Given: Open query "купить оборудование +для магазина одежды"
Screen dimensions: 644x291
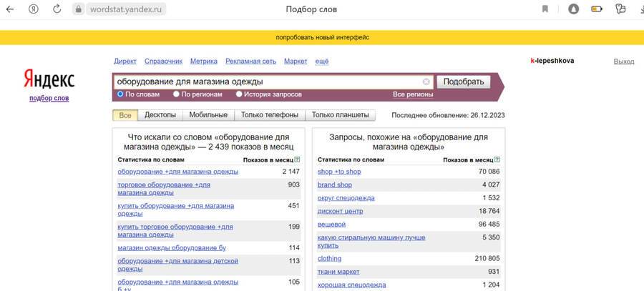Looking at the screenshot, I should [176, 209].
